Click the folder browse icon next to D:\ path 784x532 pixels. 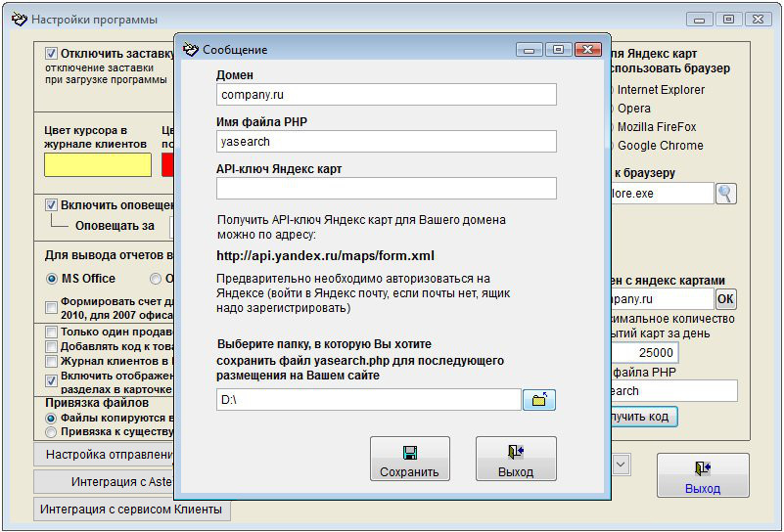click(x=539, y=400)
